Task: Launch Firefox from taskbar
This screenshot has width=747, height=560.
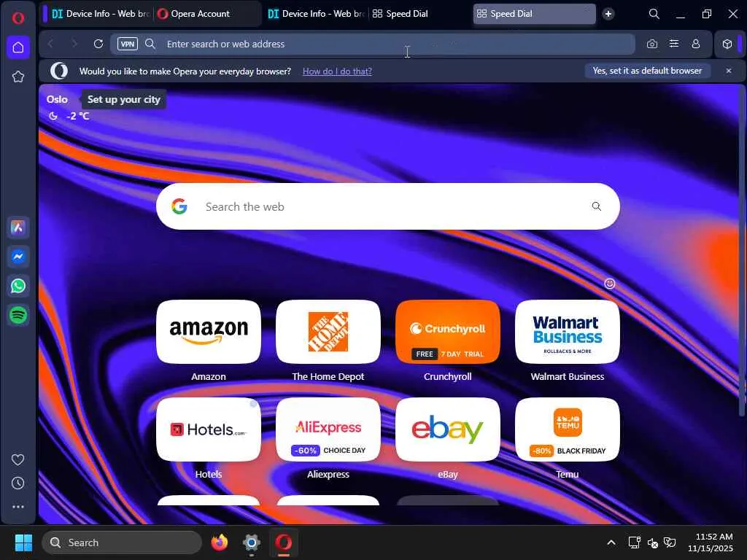Action: tap(220, 542)
